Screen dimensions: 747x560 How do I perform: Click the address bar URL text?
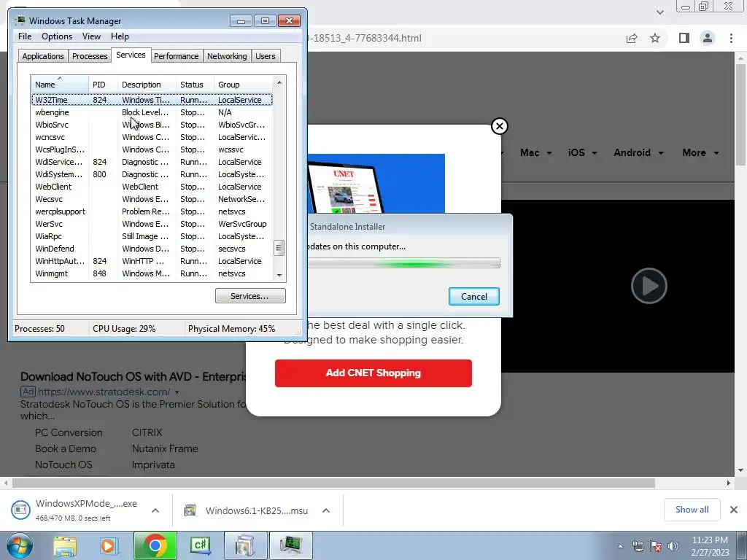(365, 39)
